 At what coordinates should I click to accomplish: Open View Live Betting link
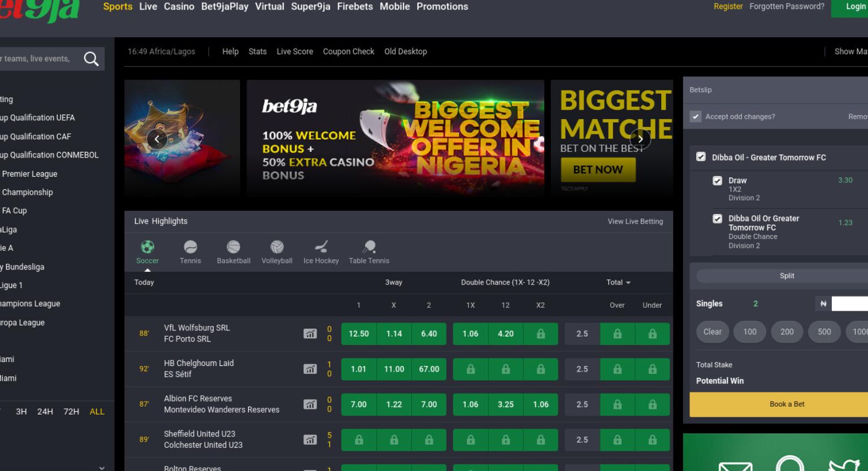coord(635,221)
